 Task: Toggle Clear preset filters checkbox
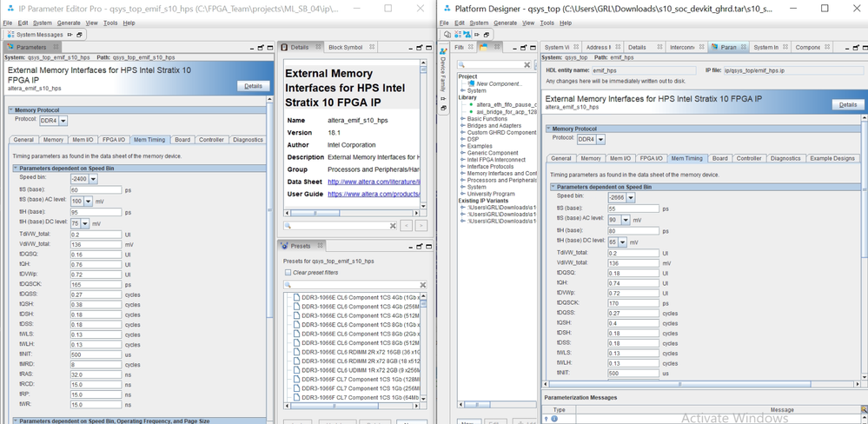[288, 273]
